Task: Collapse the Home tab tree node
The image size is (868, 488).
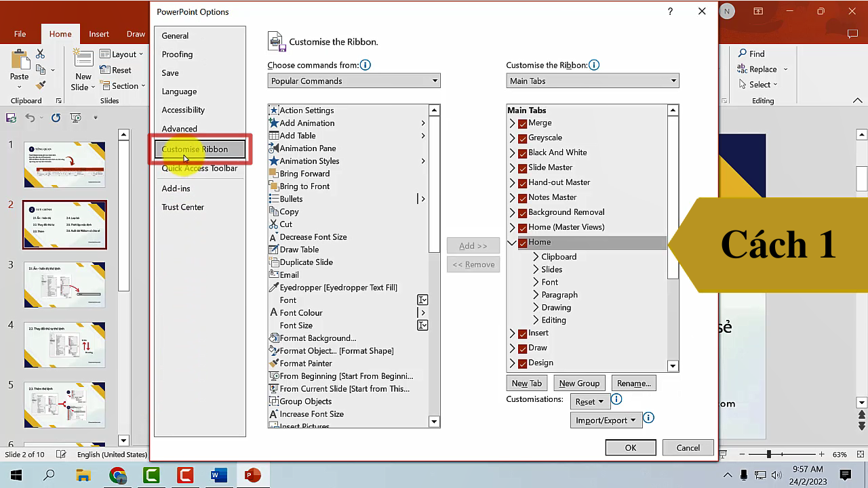Action: click(x=512, y=242)
